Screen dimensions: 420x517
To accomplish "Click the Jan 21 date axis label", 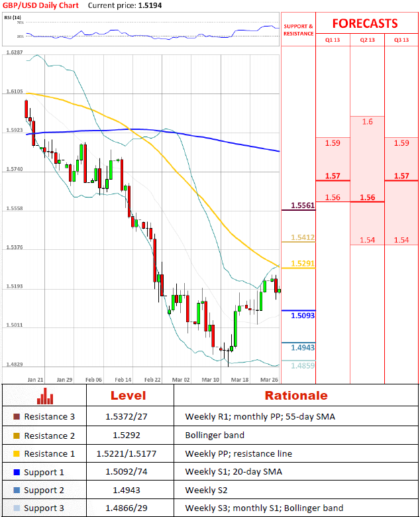I will click(35, 380).
